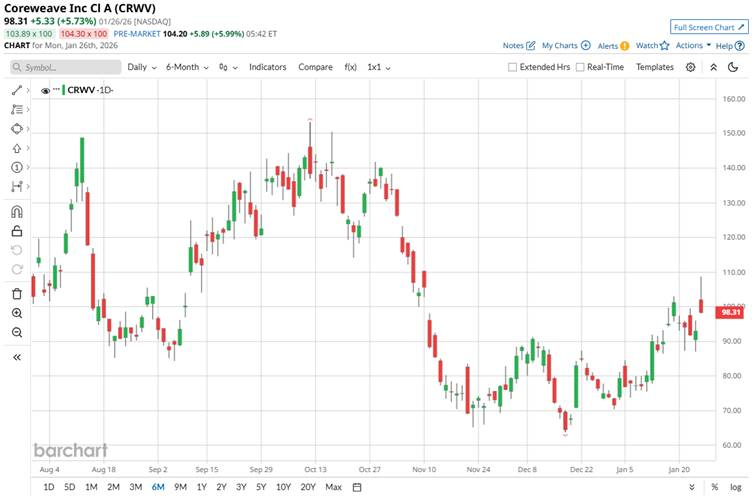The width and height of the screenshot is (752, 501).
Task: Click the zoom out magnifier
Action: tap(17, 332)
